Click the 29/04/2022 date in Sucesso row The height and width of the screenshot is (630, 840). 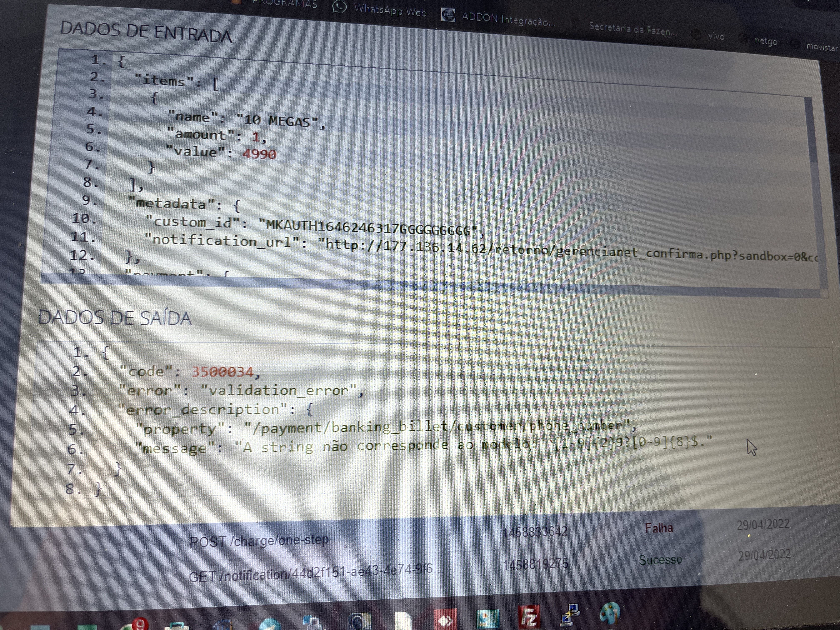(764, 555)
